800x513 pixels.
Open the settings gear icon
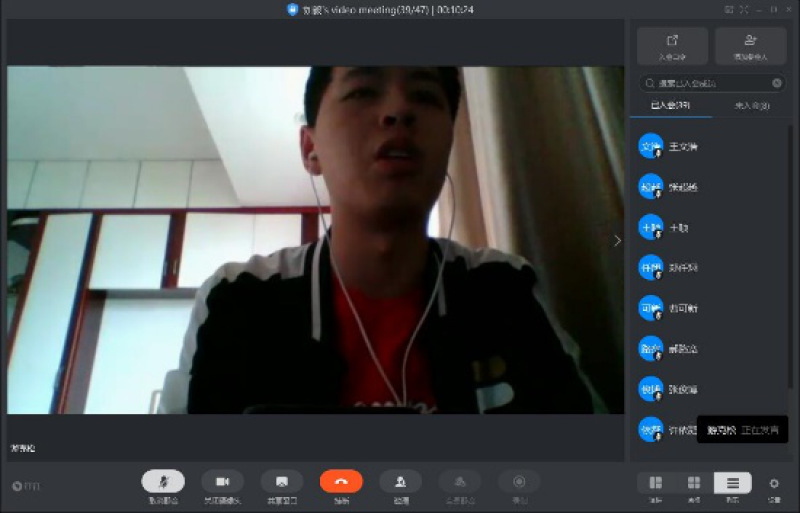pyautogui.click(x=774, y=483)
